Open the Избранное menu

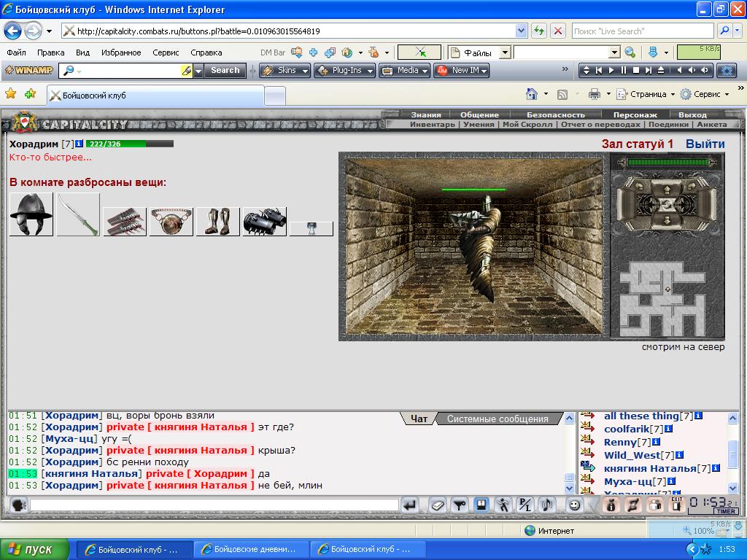[x=121, y=52]
